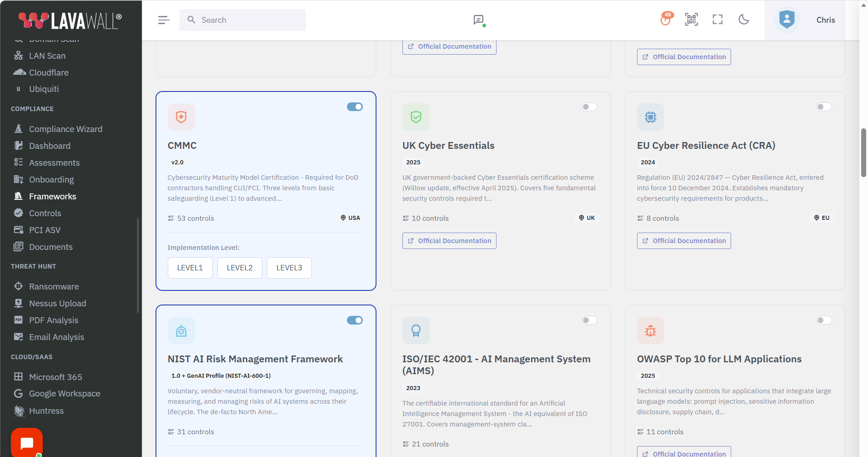868x457 pixels.
Task: Click the page vertical scrollbar thumb
Action: click(x=863, y=152)
